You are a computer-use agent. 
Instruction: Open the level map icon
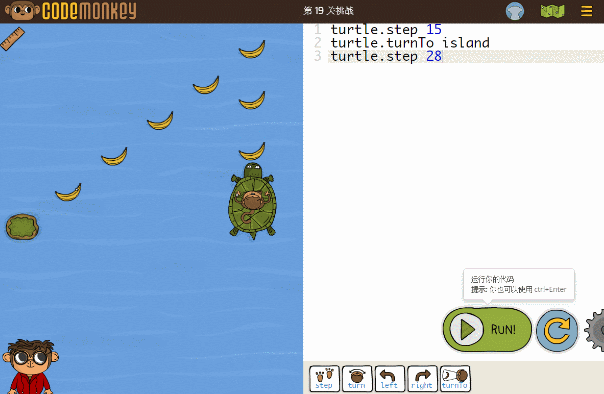552,11
